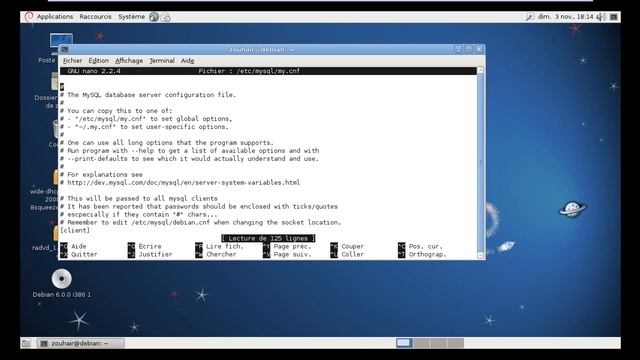The height and width of the screenshot is (360, 640).
Task: Select the radvd_1 desktop item label
Action: coord(44,248)
